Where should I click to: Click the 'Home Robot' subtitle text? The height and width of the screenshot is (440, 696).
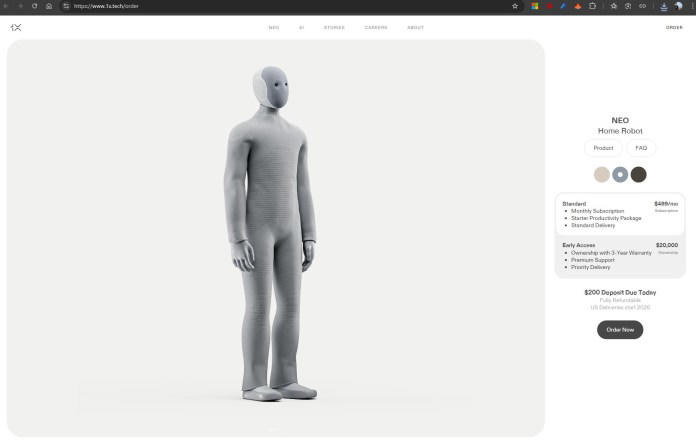(620, 131)
